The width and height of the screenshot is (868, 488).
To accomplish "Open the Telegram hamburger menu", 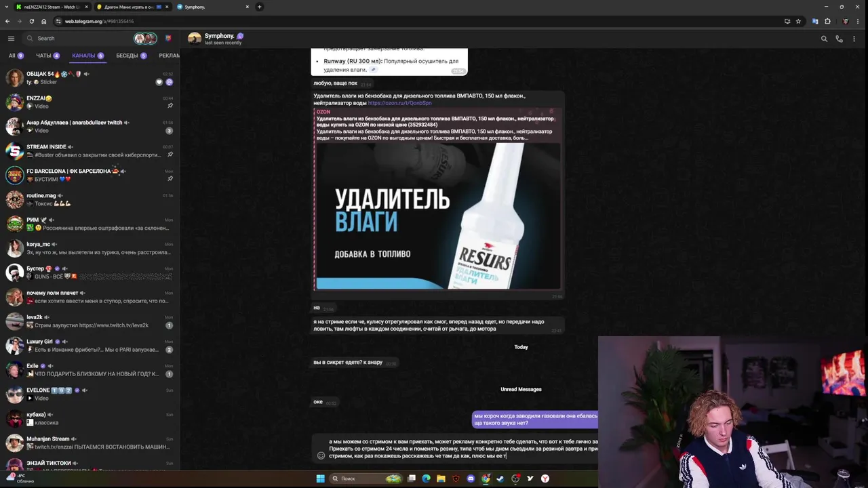I will [x=11, y=39].
